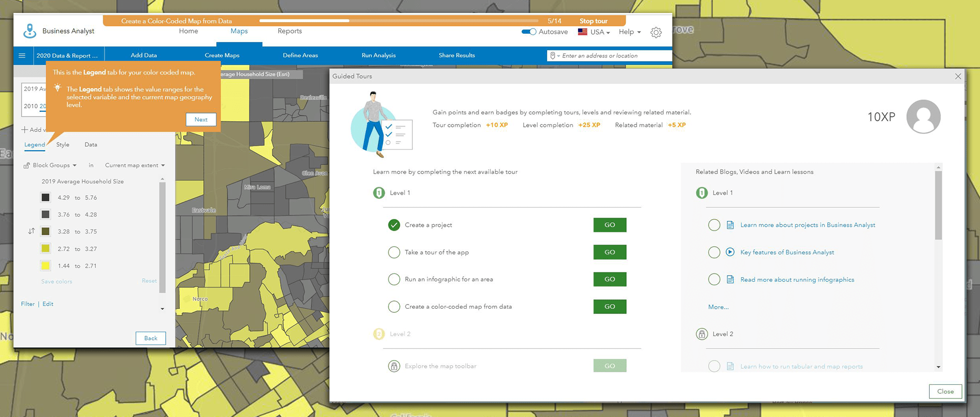Click the location pin icon in search box

(x=553, y=55)
